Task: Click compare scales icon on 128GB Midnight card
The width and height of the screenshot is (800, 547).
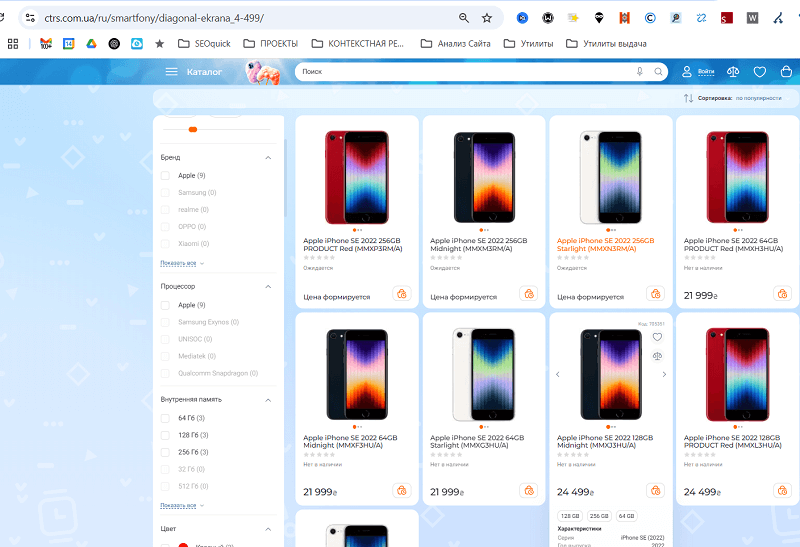Action: coord(657,356)
